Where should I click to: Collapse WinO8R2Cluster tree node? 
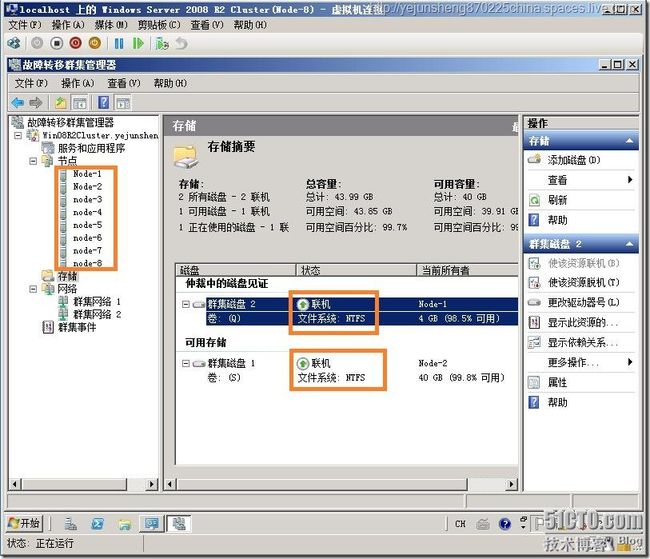tap(18, 135)
